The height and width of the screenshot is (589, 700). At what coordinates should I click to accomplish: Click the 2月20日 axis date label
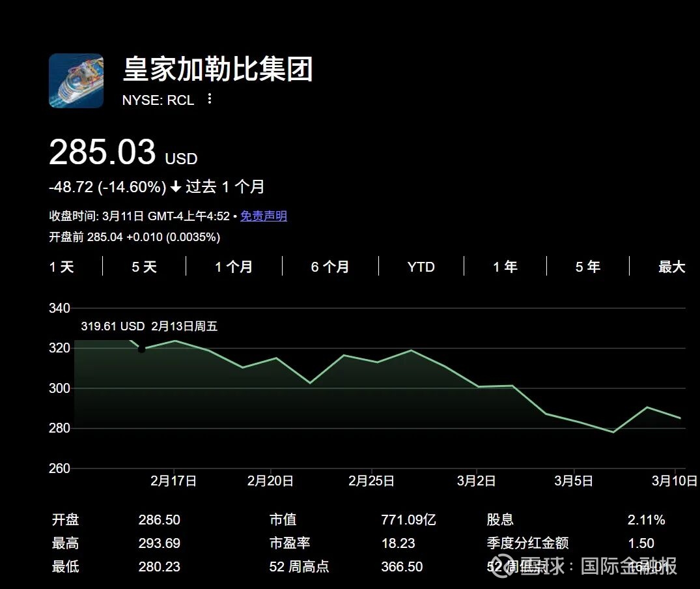270,481
